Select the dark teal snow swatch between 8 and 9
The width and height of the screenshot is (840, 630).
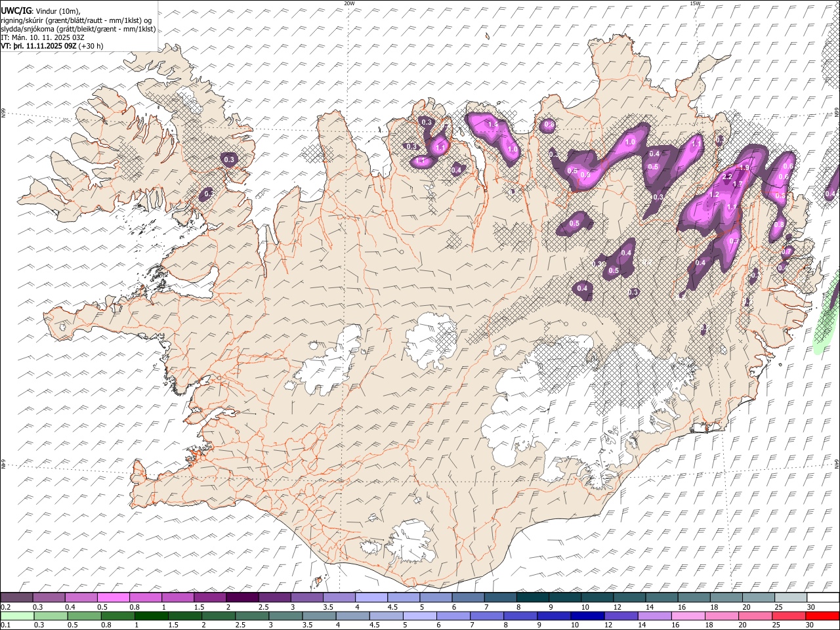[533, 598]
